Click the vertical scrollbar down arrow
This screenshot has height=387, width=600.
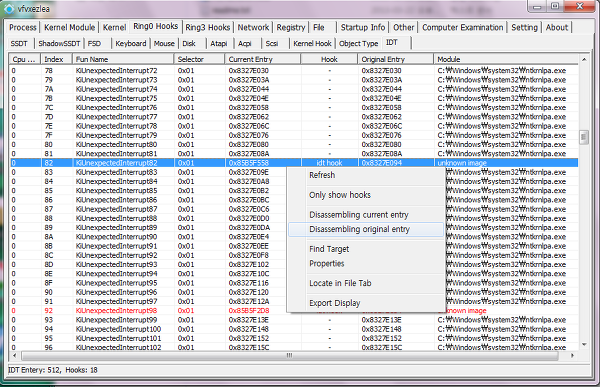coord(584,345)
